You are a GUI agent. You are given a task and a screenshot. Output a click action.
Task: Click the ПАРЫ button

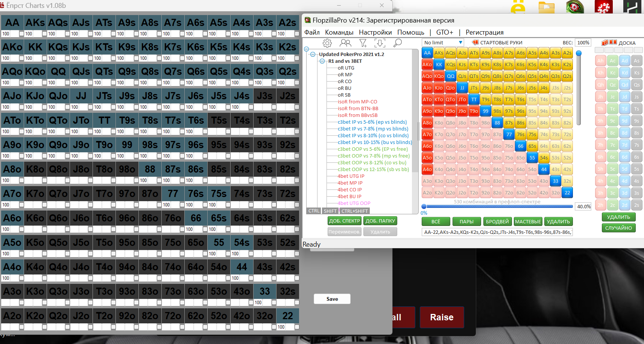tap(466, 222)
